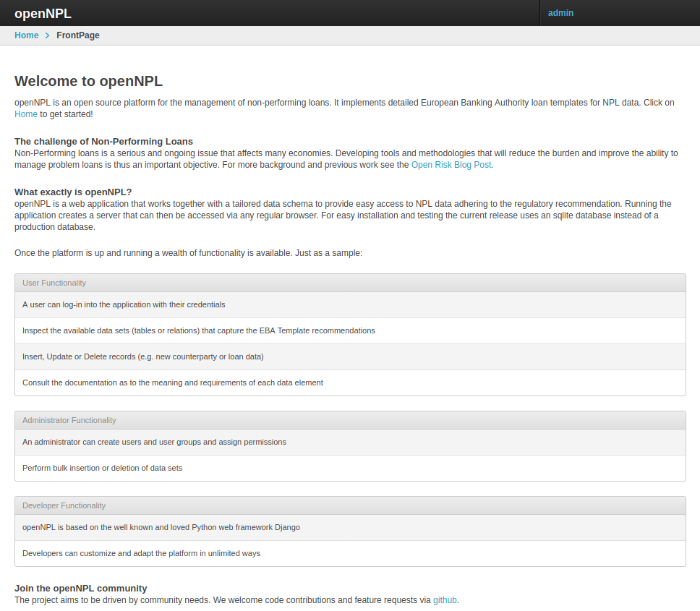The width and height of the screenshot is (700, 611).
Task: Click the Welcome to openNPL heading
Action: [89, 82]
